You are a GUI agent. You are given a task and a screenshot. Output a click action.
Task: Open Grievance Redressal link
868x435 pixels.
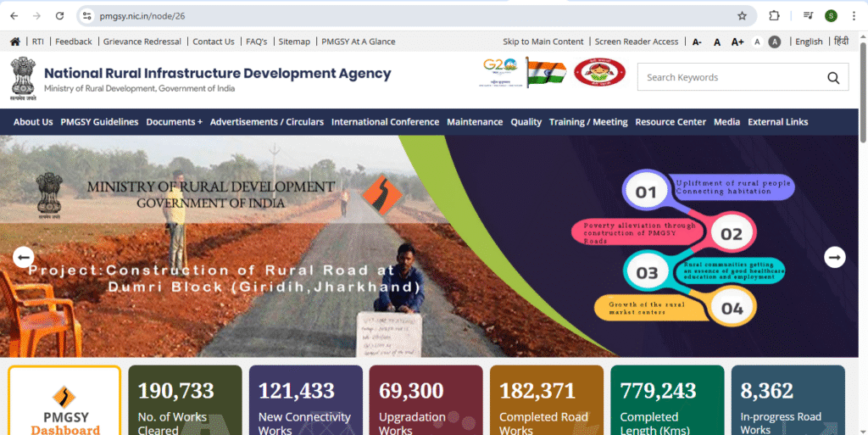(x=142, y=42)
